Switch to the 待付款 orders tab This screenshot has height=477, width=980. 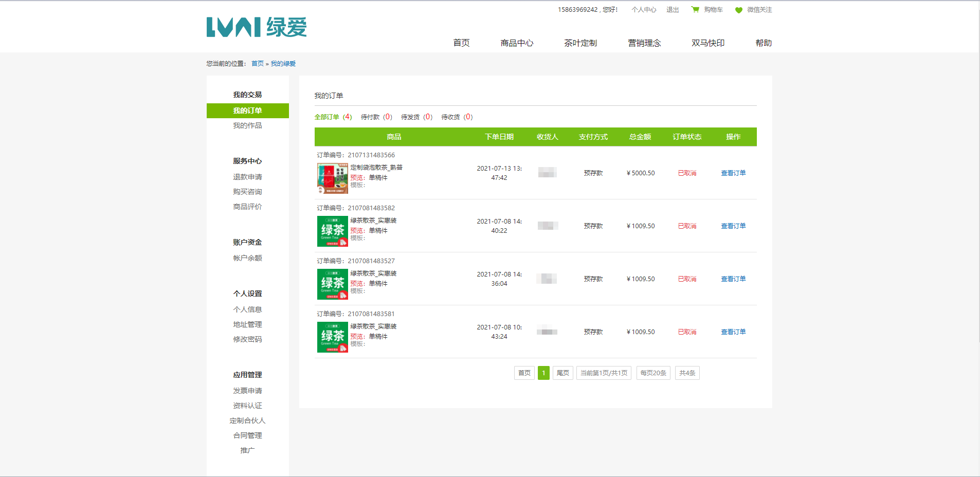point(376,117)
